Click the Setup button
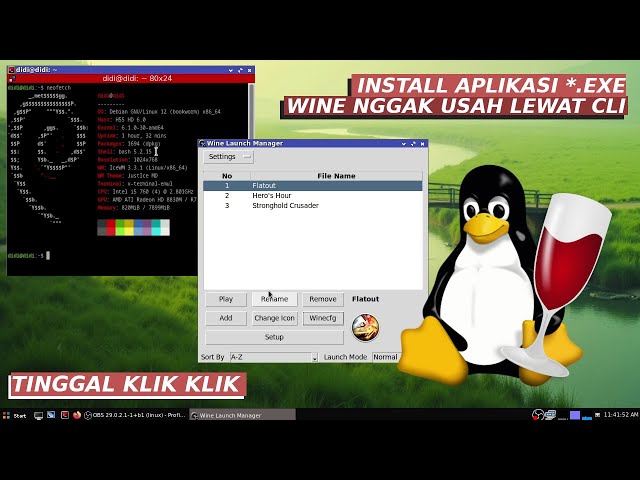This screenshot has height=480, width=640. coord(274,338)
